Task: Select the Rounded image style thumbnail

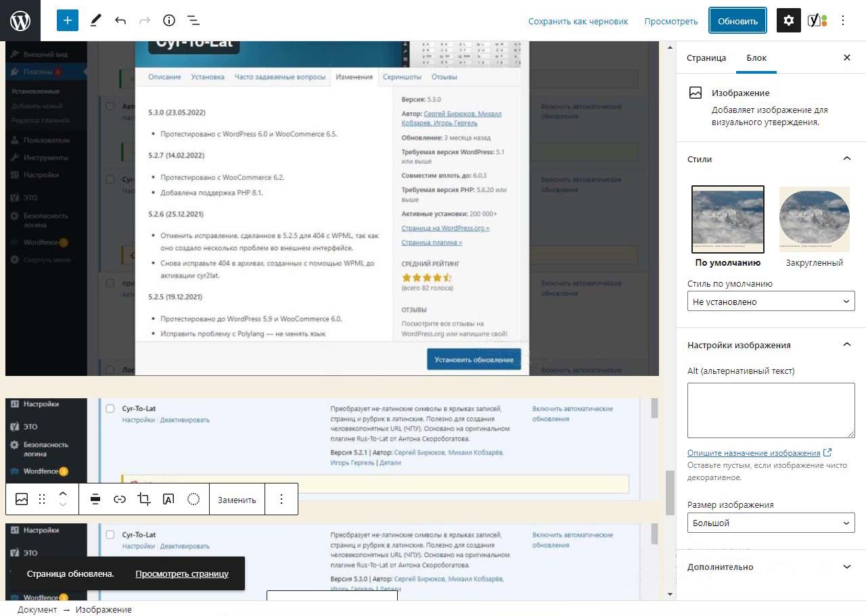Action: [x=814, y=220]
